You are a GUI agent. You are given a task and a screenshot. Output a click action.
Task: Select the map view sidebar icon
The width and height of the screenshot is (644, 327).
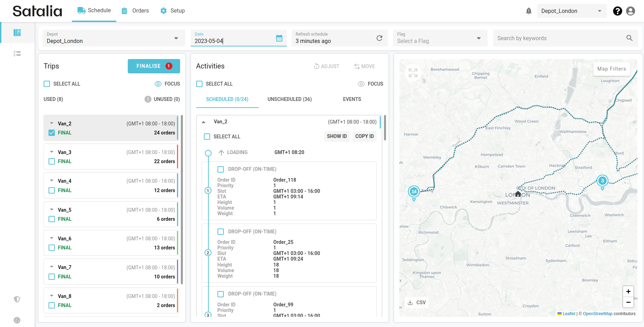[x=17, y=32]
